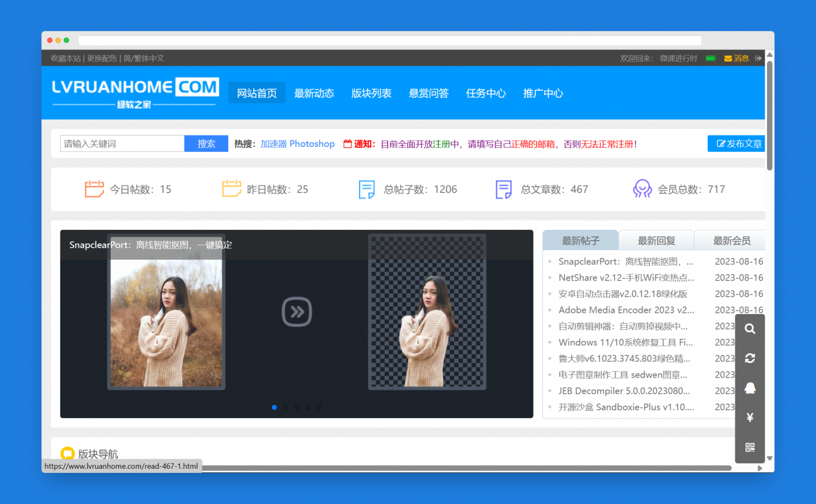Viewport: 816px width, 504px height.
Task: Click the green battery level icon
Action: point(710,59)
